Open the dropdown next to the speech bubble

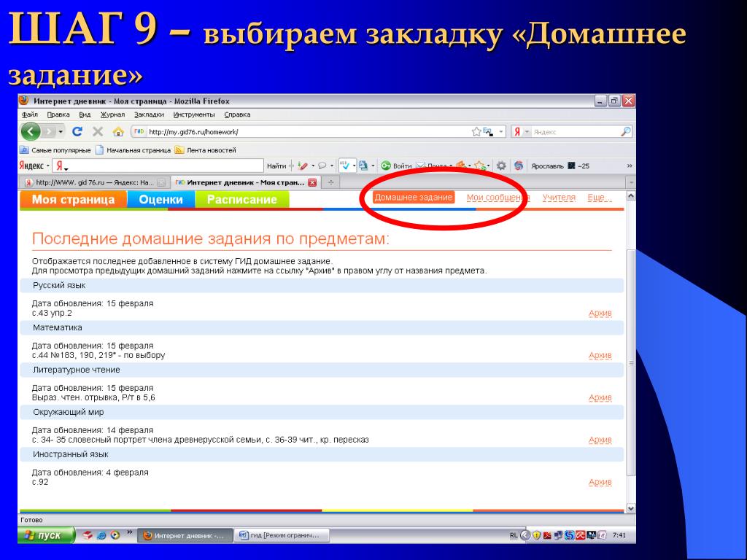[x=332, y=166]
